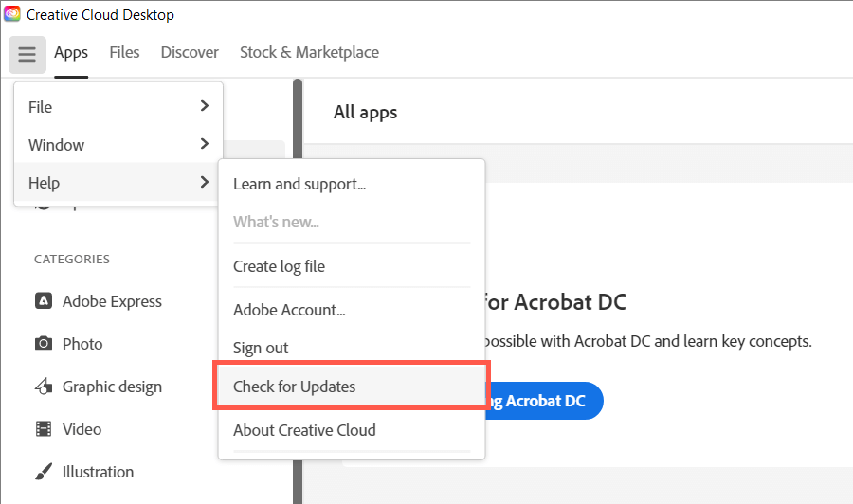Go to Stock & Marketplace tab
The image size is (853, 504).
point(309,53)
